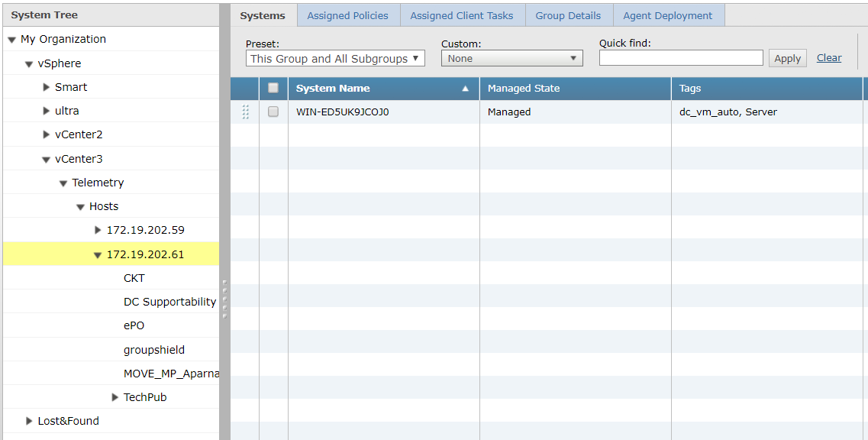868x440 pixels.
Task: Select the Lost&Found tree label
Action: [x=68, y=421]
